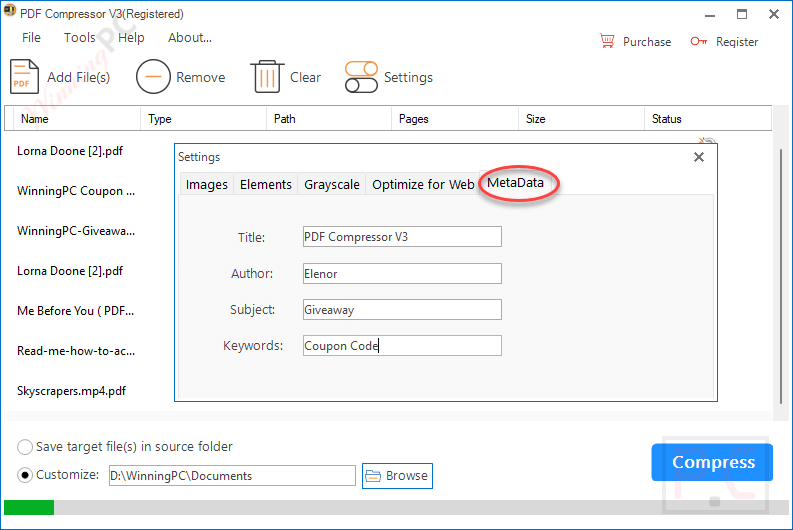Sort by the Pages column header
The width and height of the screenshot is (793, 530).
pos(455,119)
